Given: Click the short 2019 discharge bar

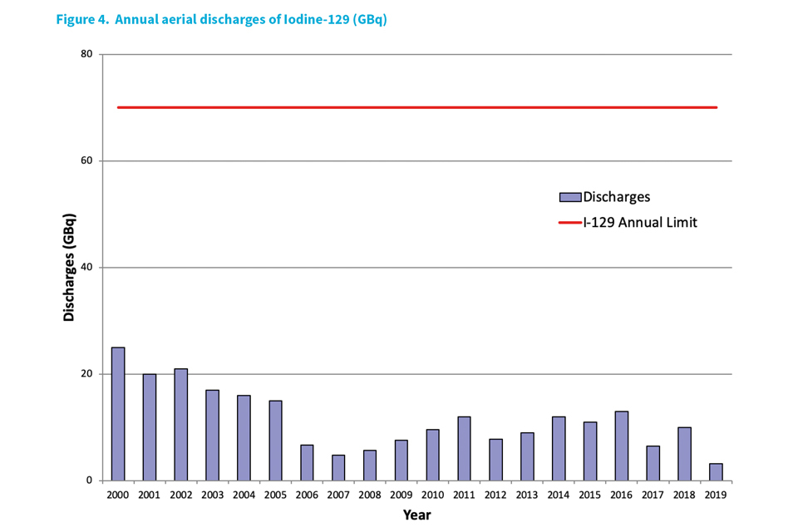Looking at the screenshot, I should [716, 472].
